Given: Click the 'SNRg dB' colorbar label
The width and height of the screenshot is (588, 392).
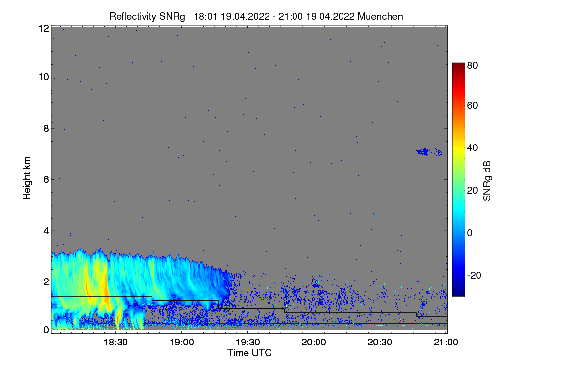Looking at the screenshot, I should tap(487, 180).
